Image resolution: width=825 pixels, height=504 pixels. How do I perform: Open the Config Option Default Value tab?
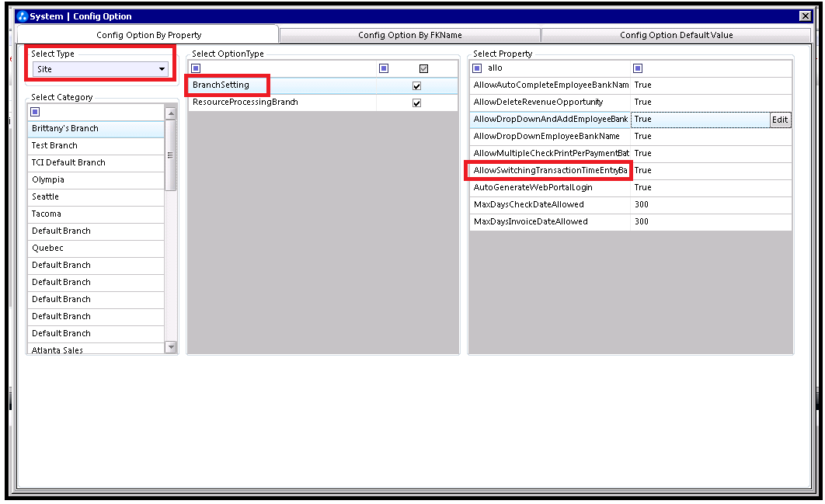pyautogui.click(x=676, y=35)
